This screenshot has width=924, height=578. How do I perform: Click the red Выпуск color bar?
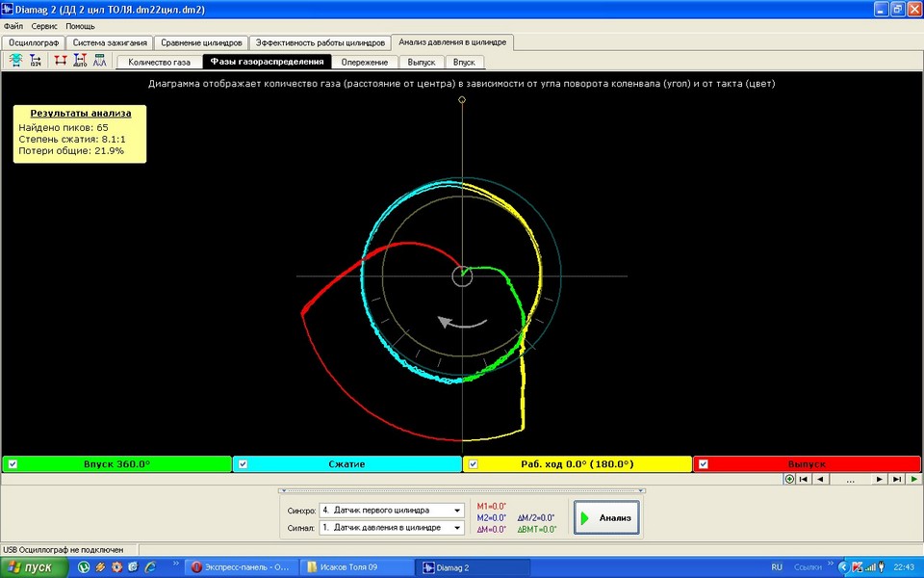tap(807, 464)
